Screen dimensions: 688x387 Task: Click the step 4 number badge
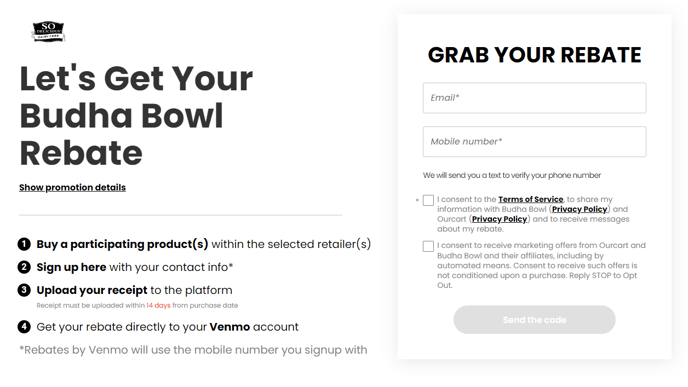coord(24,327)
